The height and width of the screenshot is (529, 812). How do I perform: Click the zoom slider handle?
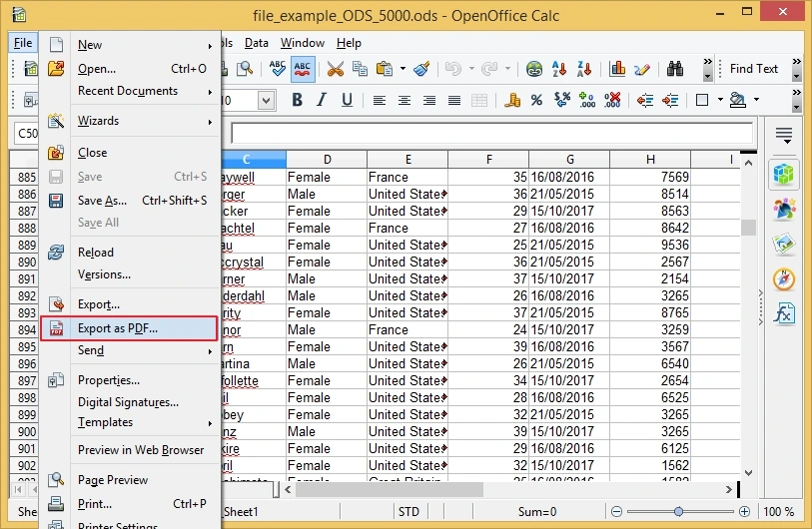(678, 511)
